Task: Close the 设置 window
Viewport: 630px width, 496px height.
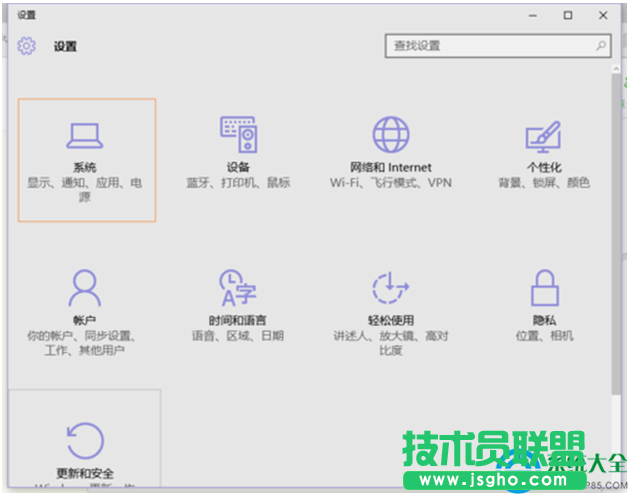Action: click(603, 16)
